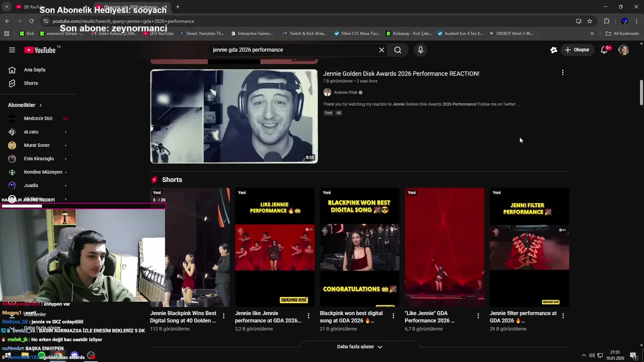Image resolution: width=644 pixels, height=362 pixels.
Task: Go back with the browser back arrow
Action: tap(7, 21)
